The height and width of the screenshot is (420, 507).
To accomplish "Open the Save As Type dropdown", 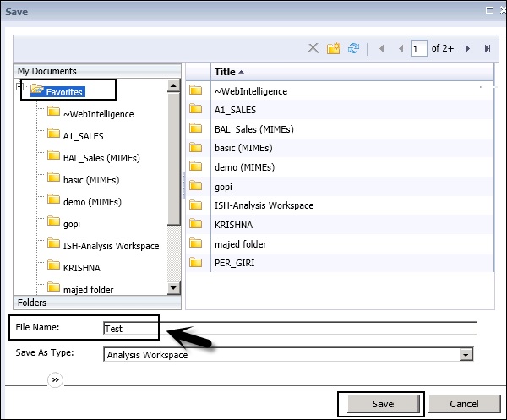I will click(466, 355).
